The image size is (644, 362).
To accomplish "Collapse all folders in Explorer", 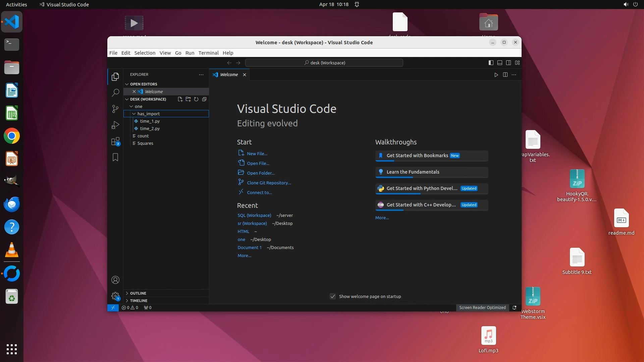I will [204, 99].
